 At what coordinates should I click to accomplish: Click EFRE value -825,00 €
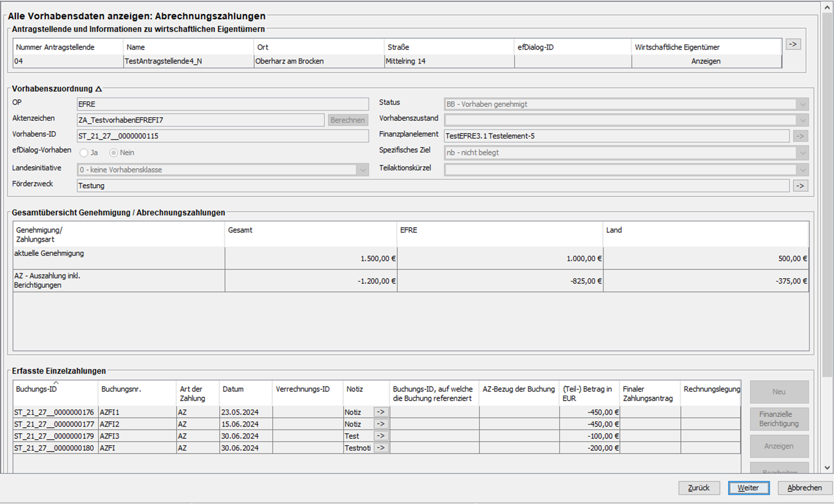coord(586,281)
